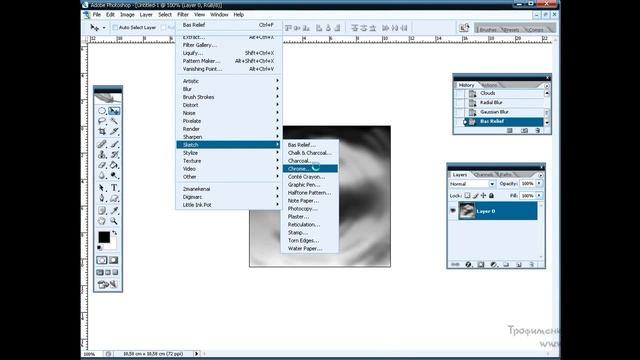The height and width of the screenshot is (360, 640).
Task: Create new snapshot in History panel
Action: (x=524, y=131)
